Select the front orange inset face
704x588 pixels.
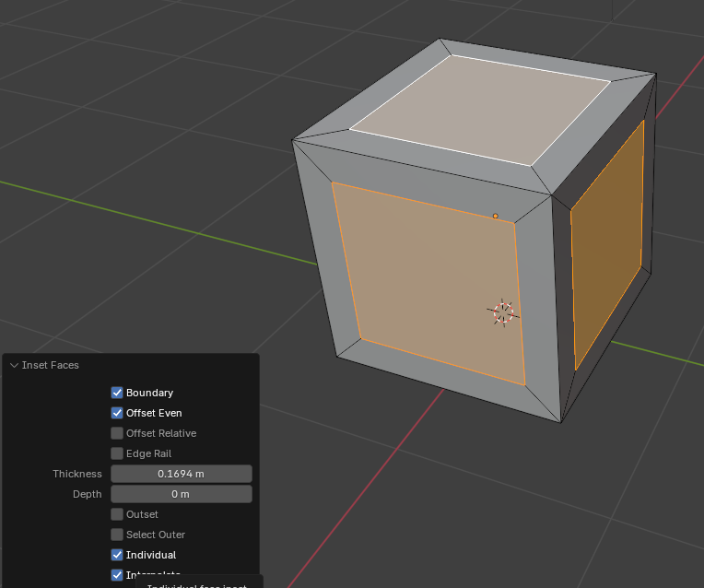pyautogui.click(x=428, y=283)
